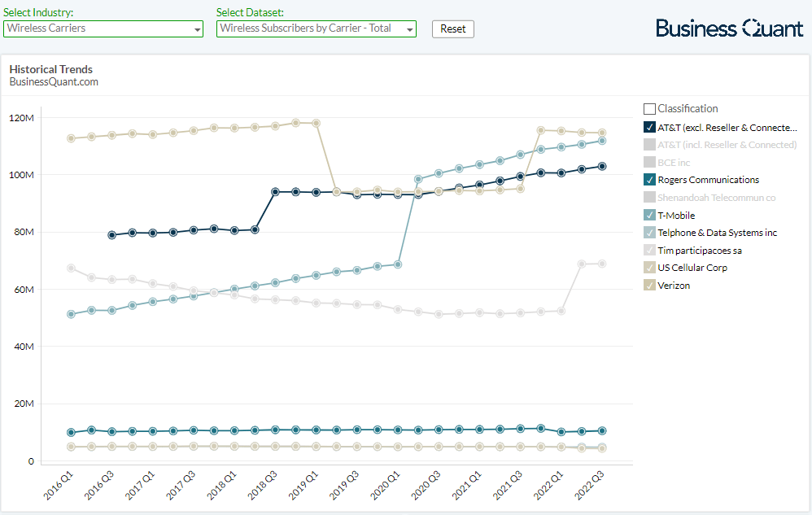Click the 2022 Q3 axis label

(589, 486)
